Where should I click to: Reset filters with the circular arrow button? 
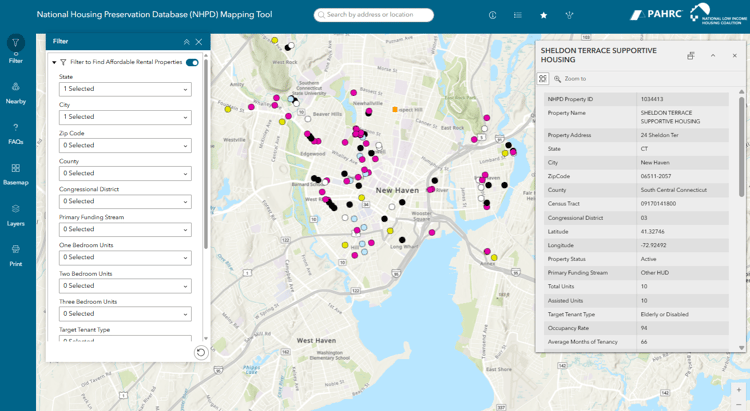pyautogui.click(x=200, y=352)
